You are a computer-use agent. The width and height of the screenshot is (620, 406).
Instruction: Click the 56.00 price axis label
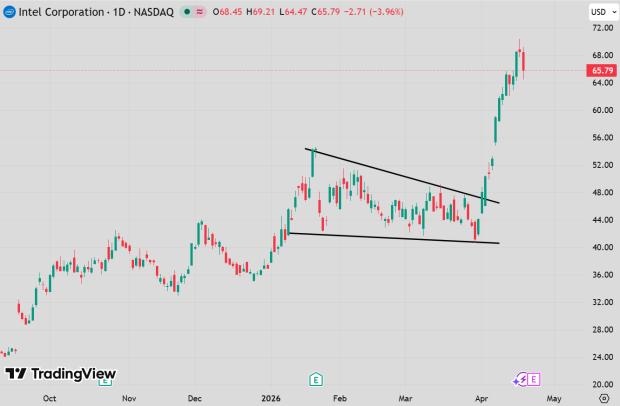(603, 138)
